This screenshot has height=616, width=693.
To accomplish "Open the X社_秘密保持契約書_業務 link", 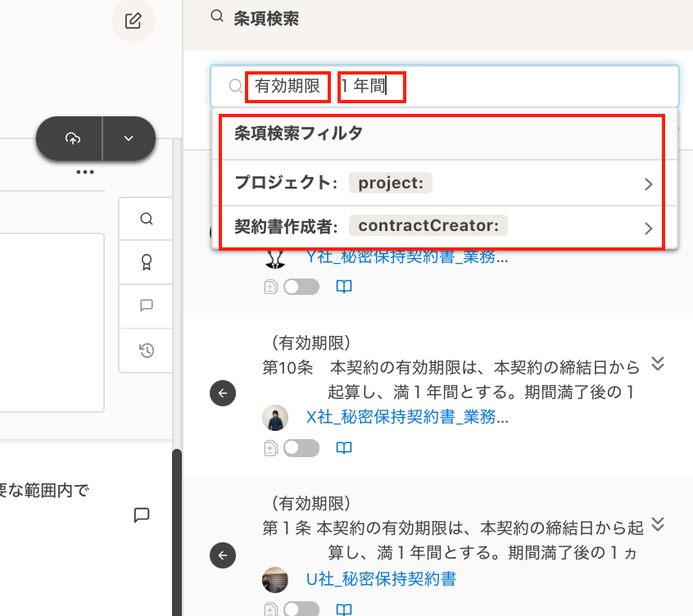I will coord(407,417).
